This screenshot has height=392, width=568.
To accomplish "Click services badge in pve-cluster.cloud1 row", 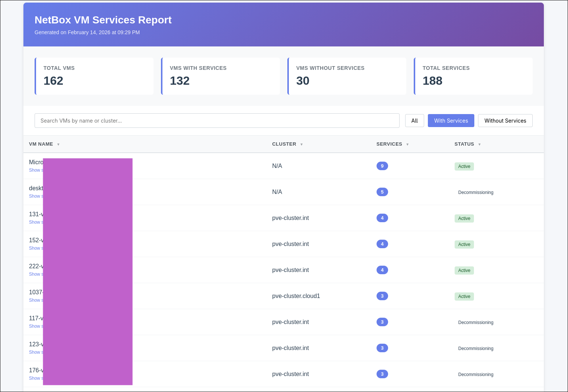I will point(382,296).
